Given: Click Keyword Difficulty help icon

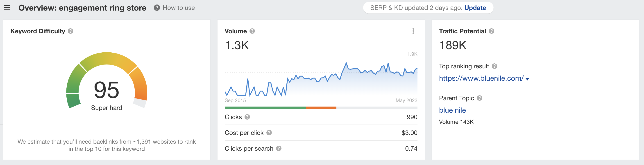Looking at the screenshot, I should (x=70, y=31).
